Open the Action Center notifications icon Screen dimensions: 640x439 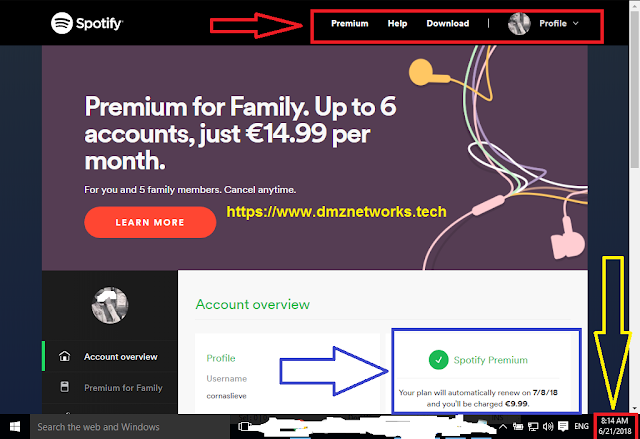(x=563, y=426)
